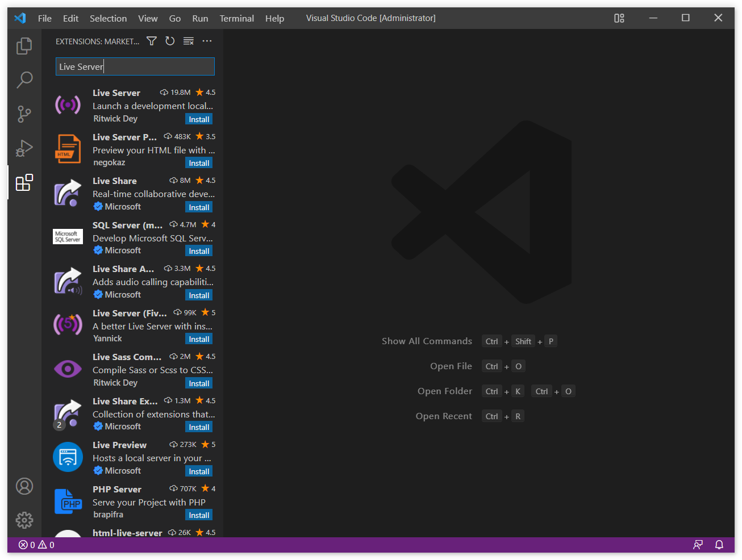Click the extension search input field
Viewport: 742px width, 560px height.
135,66
